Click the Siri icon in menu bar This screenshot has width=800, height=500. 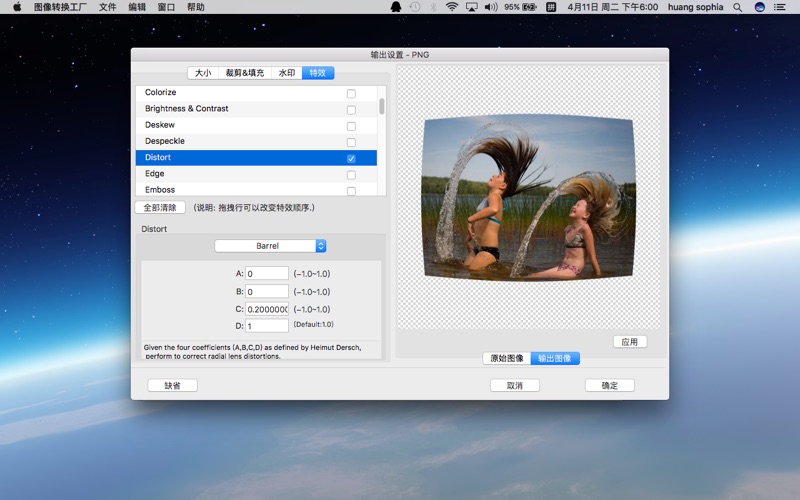point(760,7)
